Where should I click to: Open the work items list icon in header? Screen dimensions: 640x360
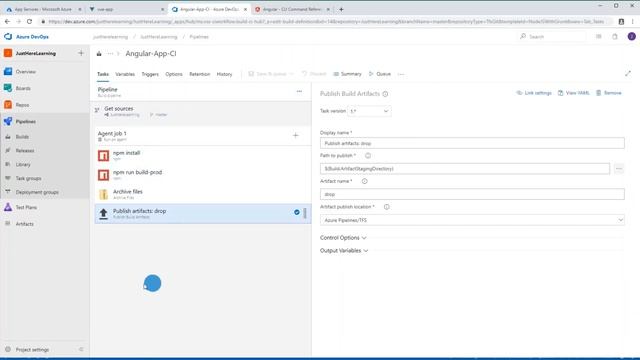pyautogui.click(x=598, y=37)
